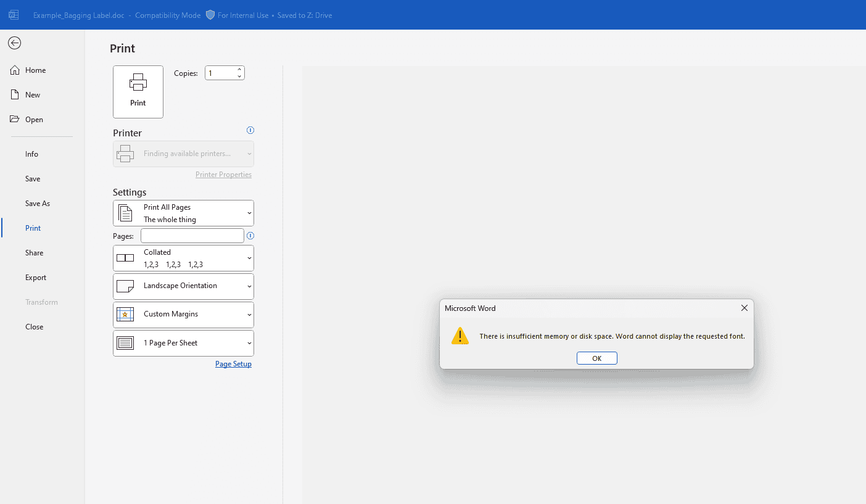Screen dimensions: 866x504
Task: Open the printer selection dropdown
Action: (x=183, y=154)
